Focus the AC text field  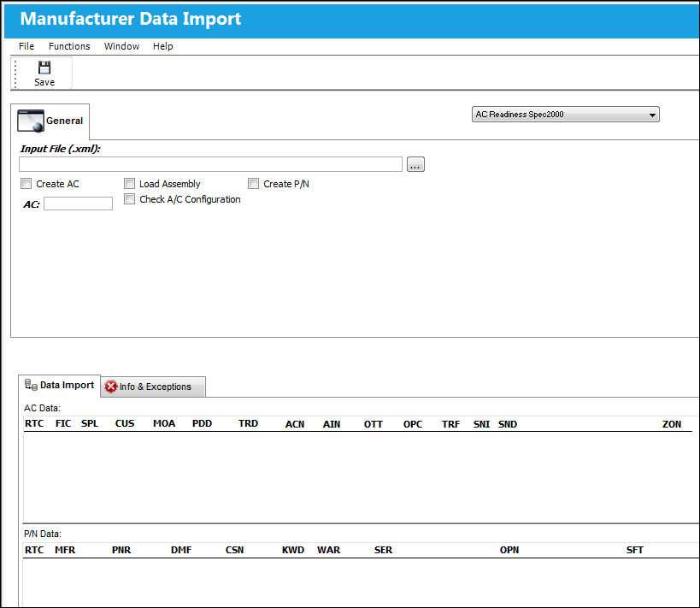click(x=78, y=204)
